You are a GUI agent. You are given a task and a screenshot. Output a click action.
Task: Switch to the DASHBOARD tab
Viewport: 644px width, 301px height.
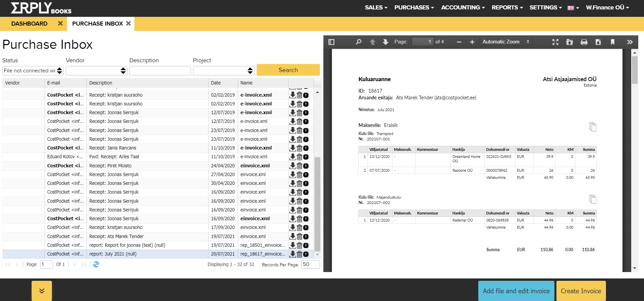29,24
